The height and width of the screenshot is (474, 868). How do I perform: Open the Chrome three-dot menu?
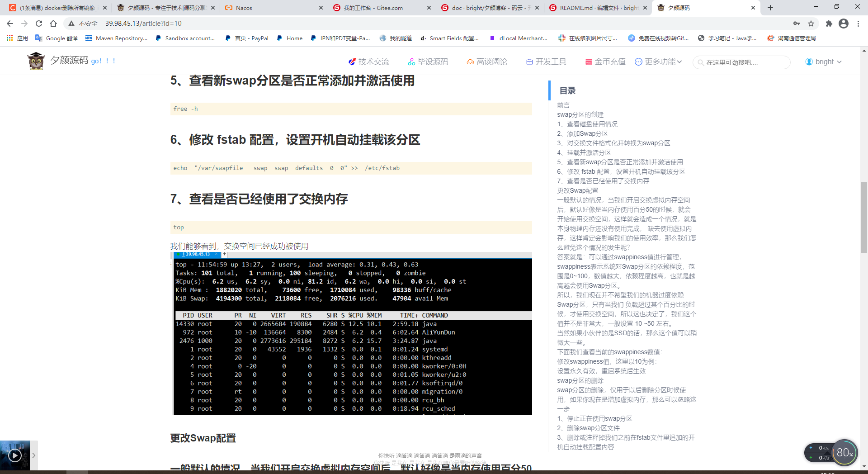tap(858, 24)
